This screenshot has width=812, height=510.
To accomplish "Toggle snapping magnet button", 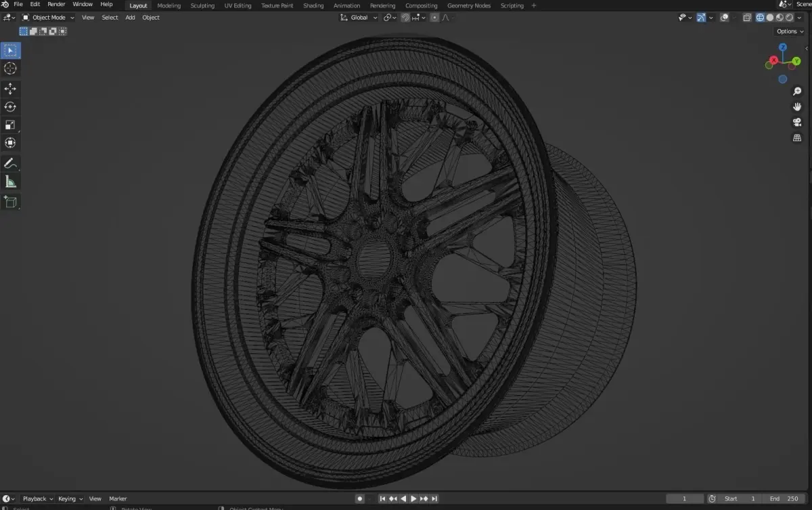I will tap(405, 18).
